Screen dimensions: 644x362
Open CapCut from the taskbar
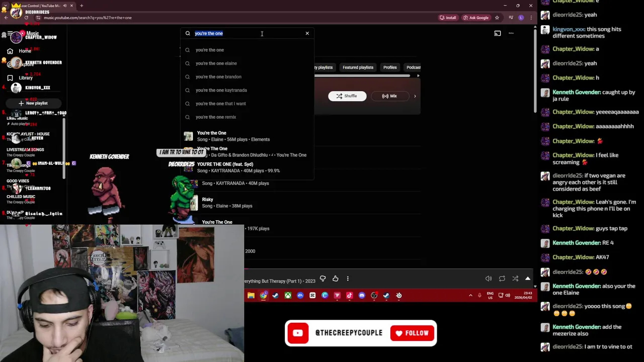click(x=312, y=296)
